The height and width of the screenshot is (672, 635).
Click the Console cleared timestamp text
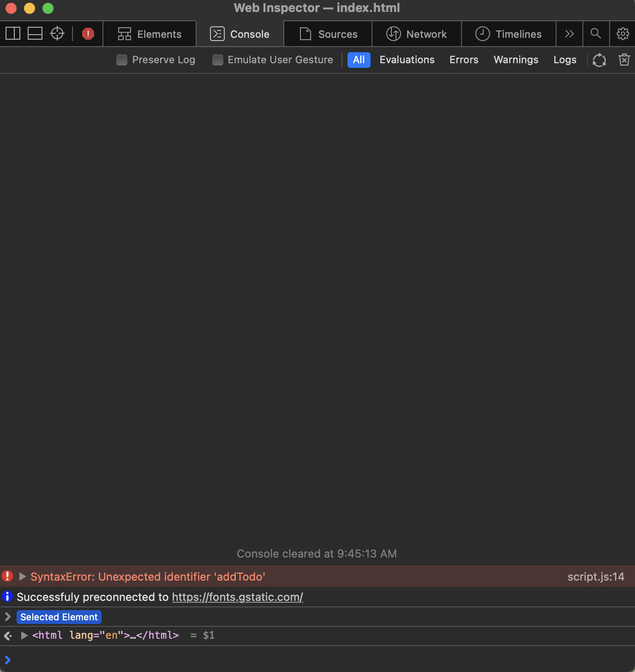[x=317, y=554]
